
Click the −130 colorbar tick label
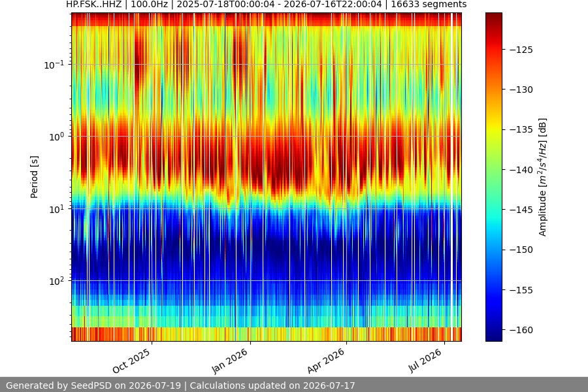pos(521,90)
